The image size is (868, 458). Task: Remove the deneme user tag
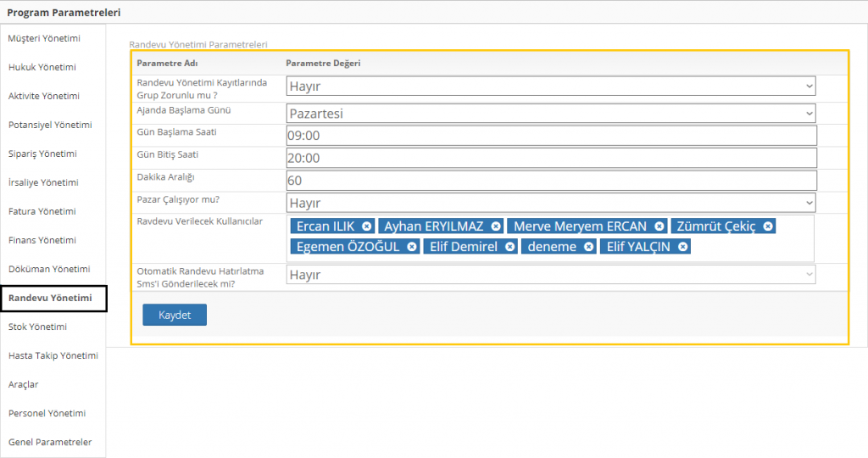(589, 247)
